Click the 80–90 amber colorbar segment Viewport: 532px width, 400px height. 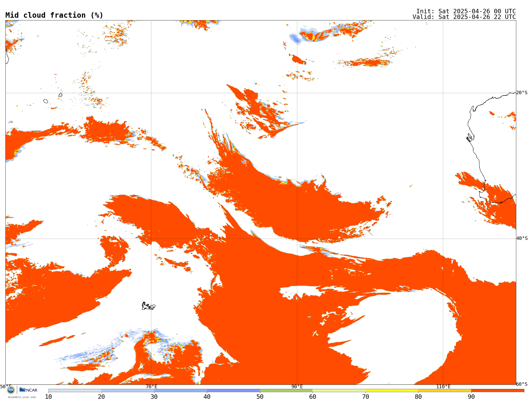pos(445,391)
